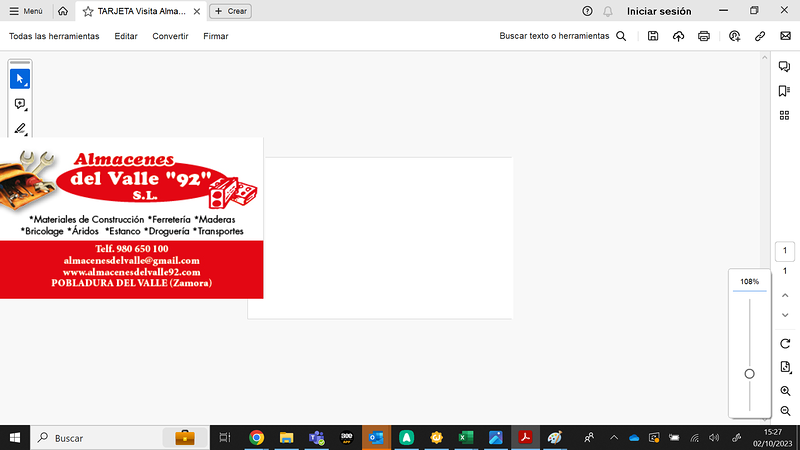800x450 pixels.
Task: Open the comments panel icon
Action: pyautogui.click(x=785, y=67)
